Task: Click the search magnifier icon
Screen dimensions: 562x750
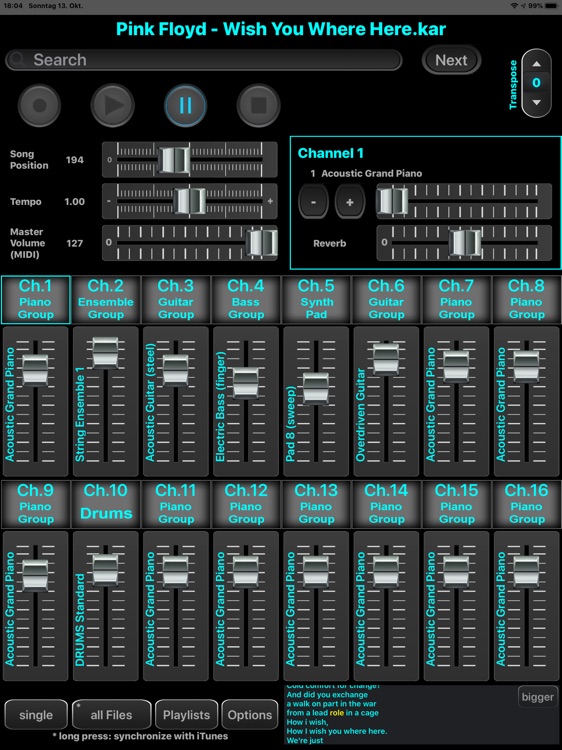Action: tap(18, 60)
